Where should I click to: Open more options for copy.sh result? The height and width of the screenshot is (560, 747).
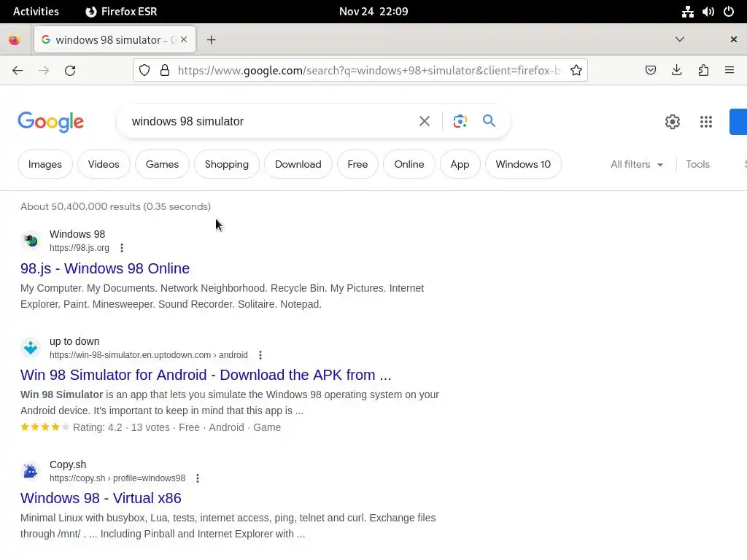coord(198,478)
